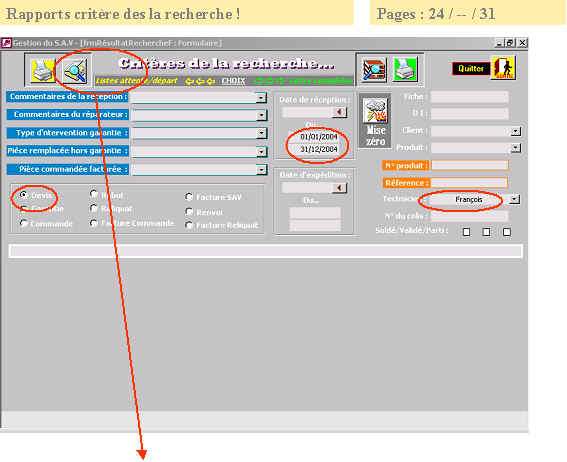Click the arrow button beside Date d'expédition
The width and height of the screenshot is (567, 462).
point(339,188)
